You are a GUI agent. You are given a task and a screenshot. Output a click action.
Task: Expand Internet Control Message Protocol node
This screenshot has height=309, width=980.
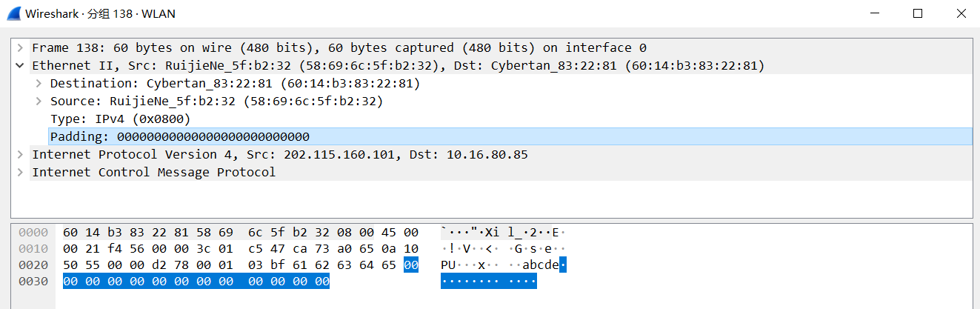pos(20,172)
